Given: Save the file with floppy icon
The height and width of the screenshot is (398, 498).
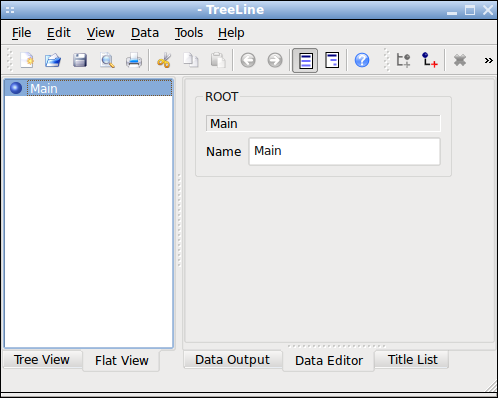Looking at the screenshot, I should [80, 60].
